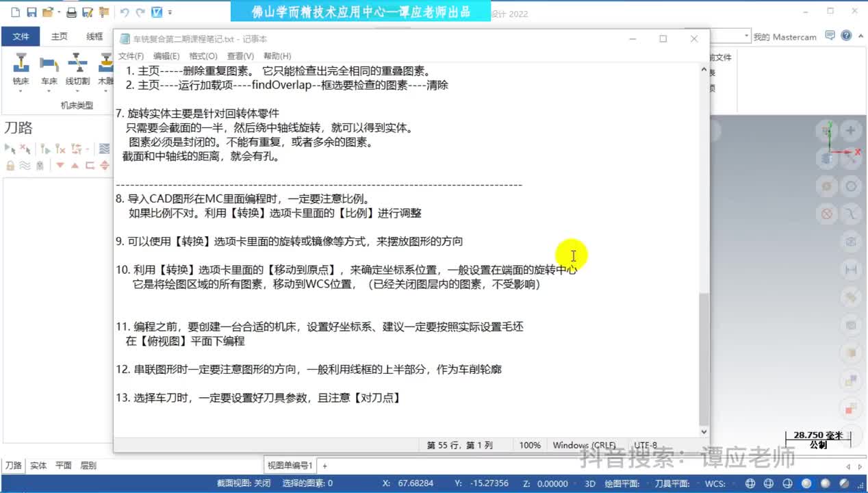Click toggle toolpath display wave icon
The width and height of the screenshot is (868, 493).
coord(25,166)
